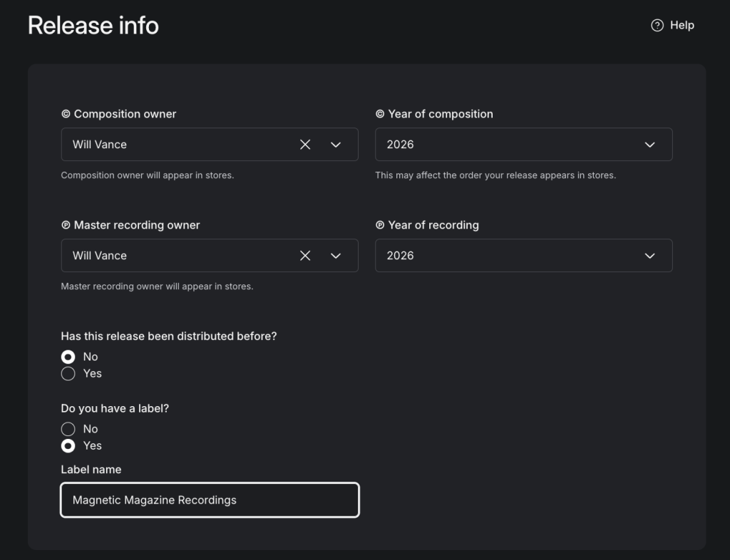Click the ℗ symbol beside Year of recording
Screen dimensions: 730x560
point(380,225)
